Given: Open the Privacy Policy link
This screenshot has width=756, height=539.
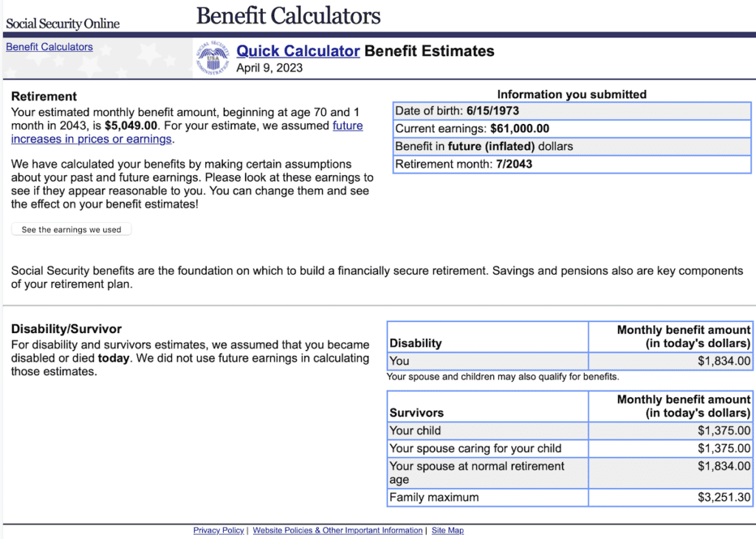Looking at the screenshot, I should (219, 530).
